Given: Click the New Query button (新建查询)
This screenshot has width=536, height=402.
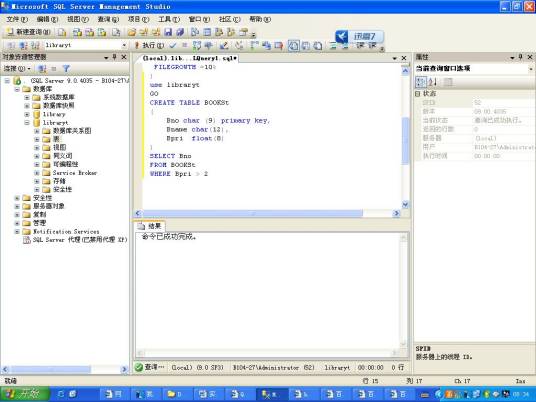Looking at the screenshot, I should [29, 32].
